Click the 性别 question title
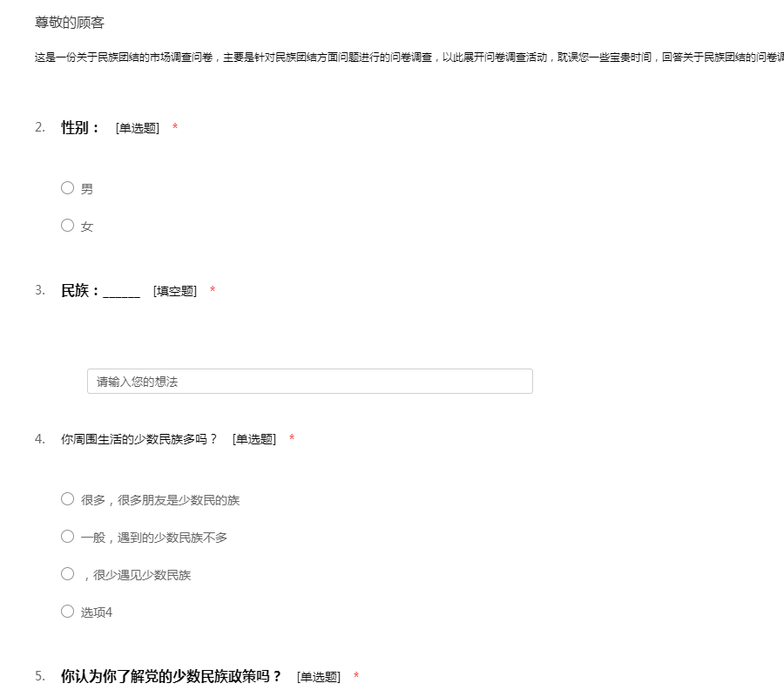 [x=80, y=127]
